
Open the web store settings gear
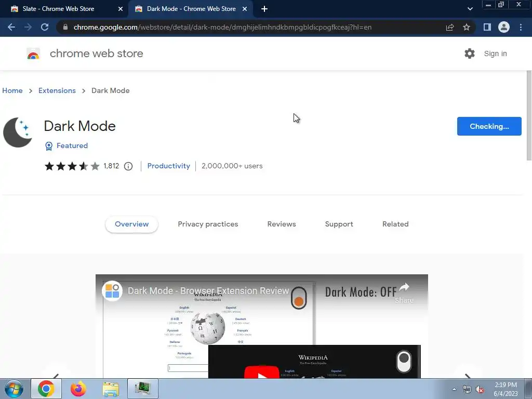(x=470, y=54)
